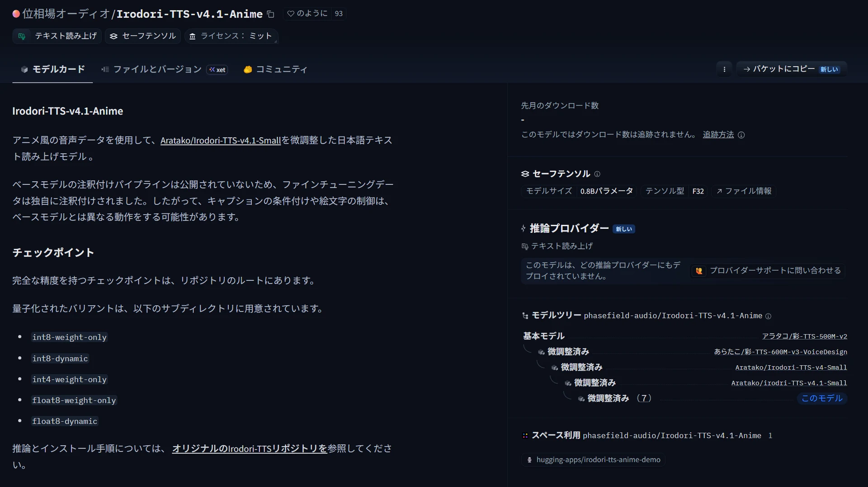Open the 93 likes count
868x487 pixels.
(x=339, y=14)
